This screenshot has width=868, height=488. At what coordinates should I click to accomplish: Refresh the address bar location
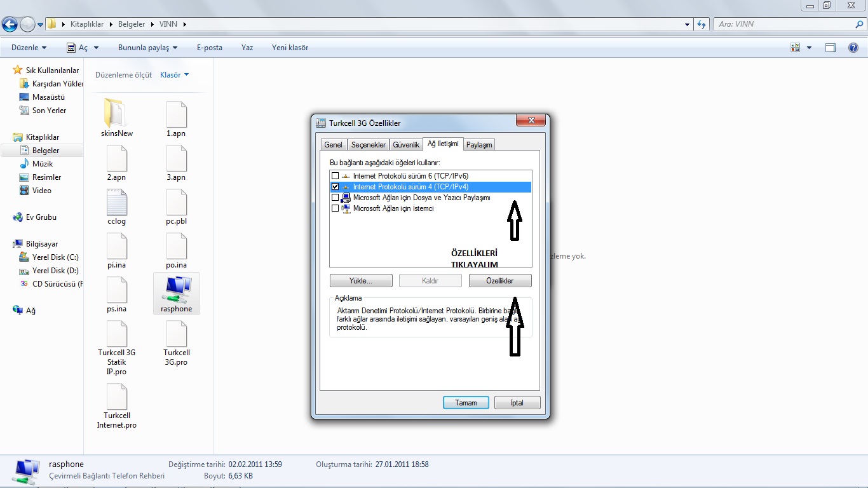[702, 24]
